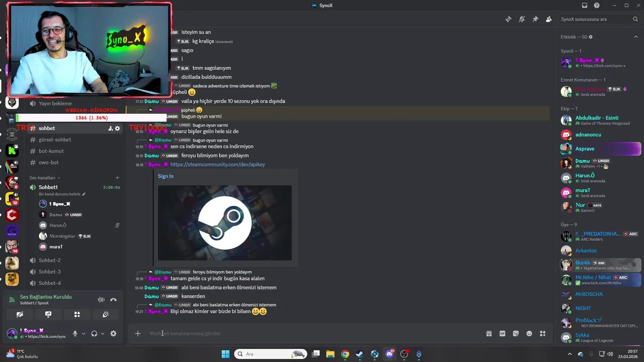Click the Sign In embed title

coord(166,176)
